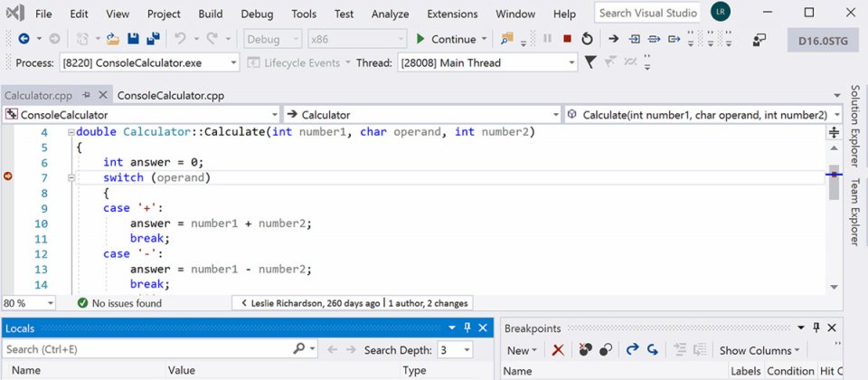Click the editor scroll down arrow
The width and height of the screenshot is (868, 380).
tap(835, 287)
